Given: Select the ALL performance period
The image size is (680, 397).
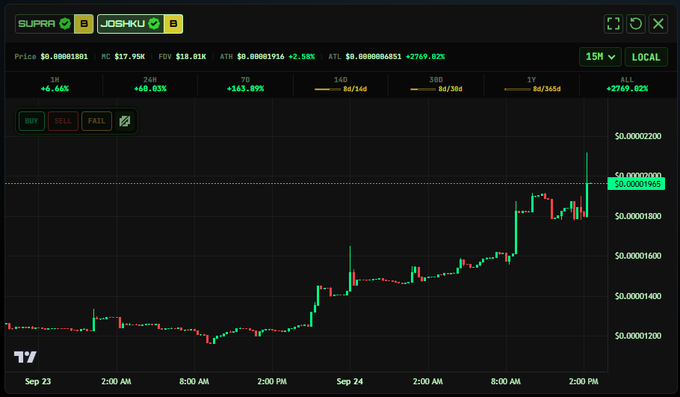Looking at the screenshot, I should tap(627, 84).
